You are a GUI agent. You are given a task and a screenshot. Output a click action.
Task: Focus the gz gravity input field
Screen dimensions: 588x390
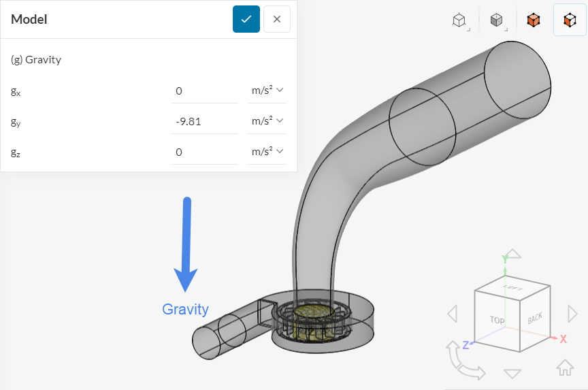(x=205, y=152)
